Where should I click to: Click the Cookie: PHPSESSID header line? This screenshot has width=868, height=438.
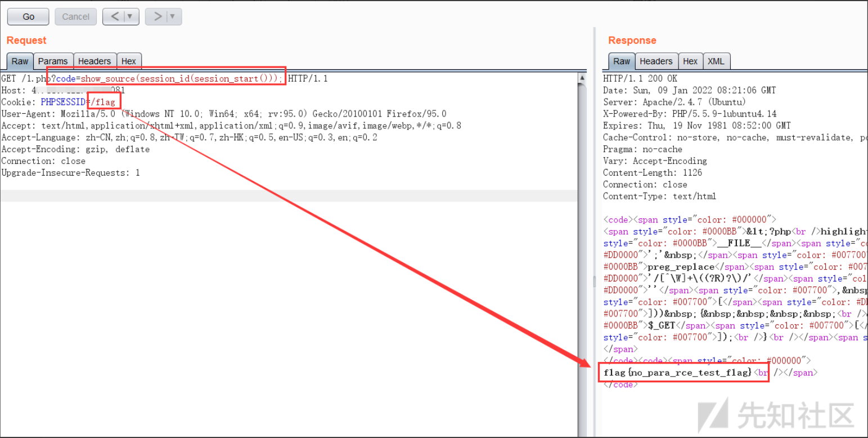tap(58, 102)
